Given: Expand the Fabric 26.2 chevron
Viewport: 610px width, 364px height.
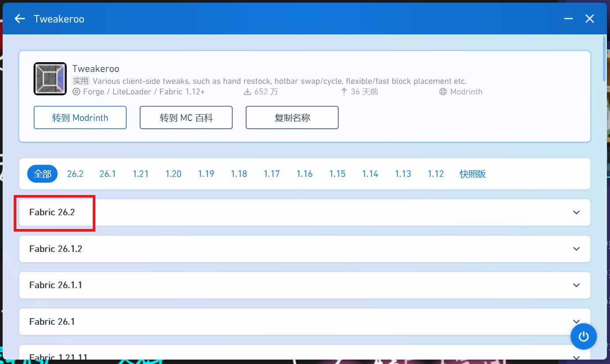Looking at the screenshot, I should (x=576, y=212).
